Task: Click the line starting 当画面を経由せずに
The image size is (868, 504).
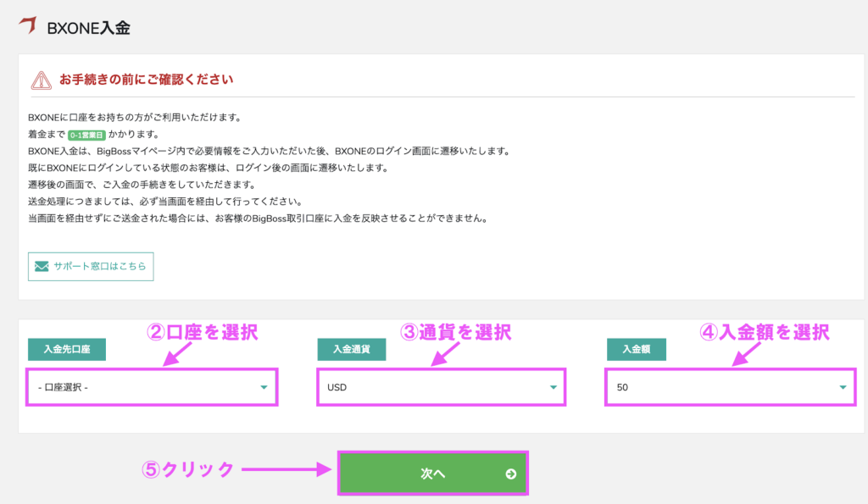Action: (259, 219)
